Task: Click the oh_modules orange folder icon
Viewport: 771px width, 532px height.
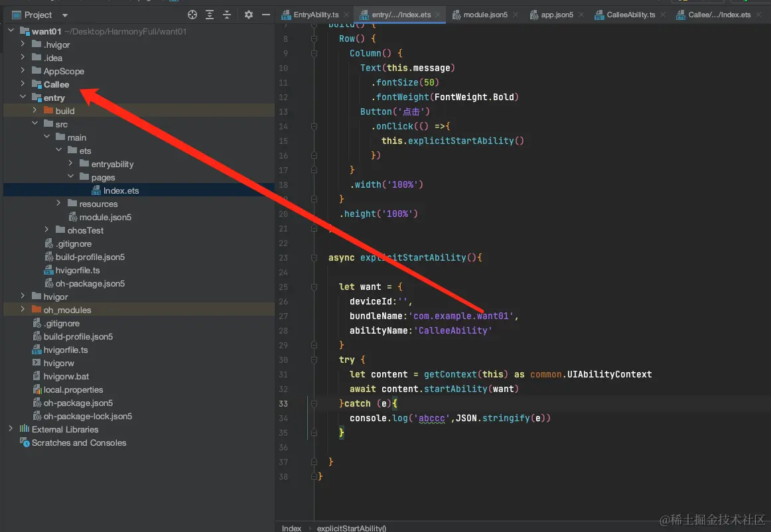Action: 37,309
